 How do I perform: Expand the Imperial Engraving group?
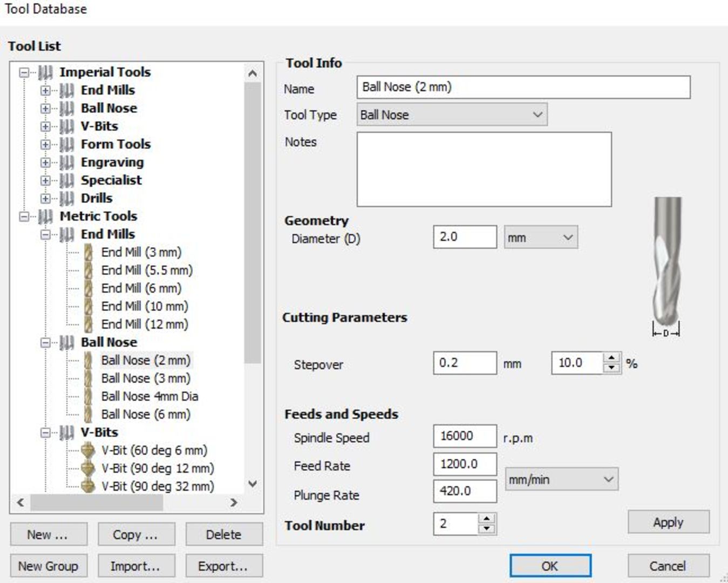click(x=45, y=162)
